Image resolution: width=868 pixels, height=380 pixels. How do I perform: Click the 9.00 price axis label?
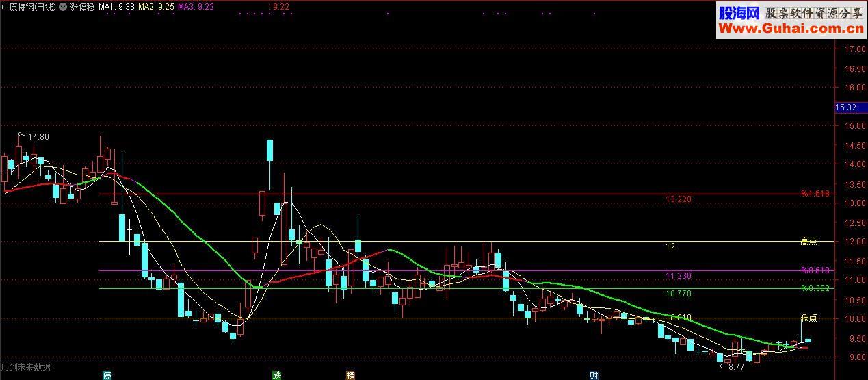click(857, 357)
